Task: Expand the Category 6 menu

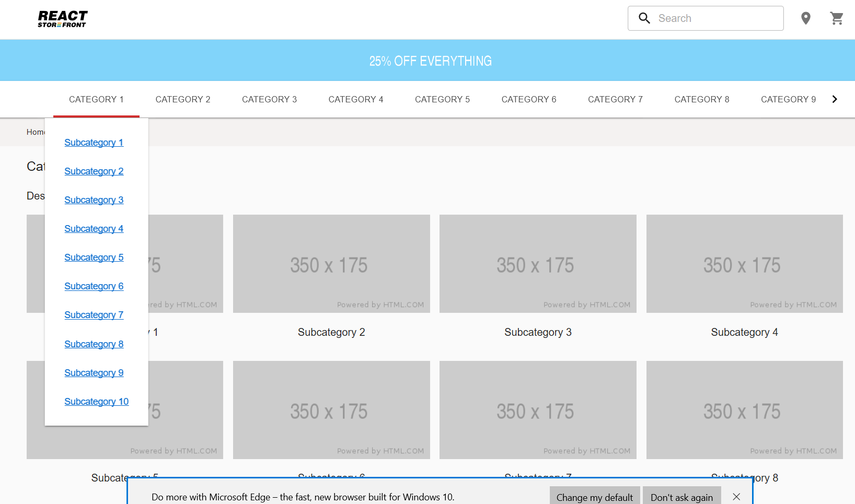Action: coord(529,99)
